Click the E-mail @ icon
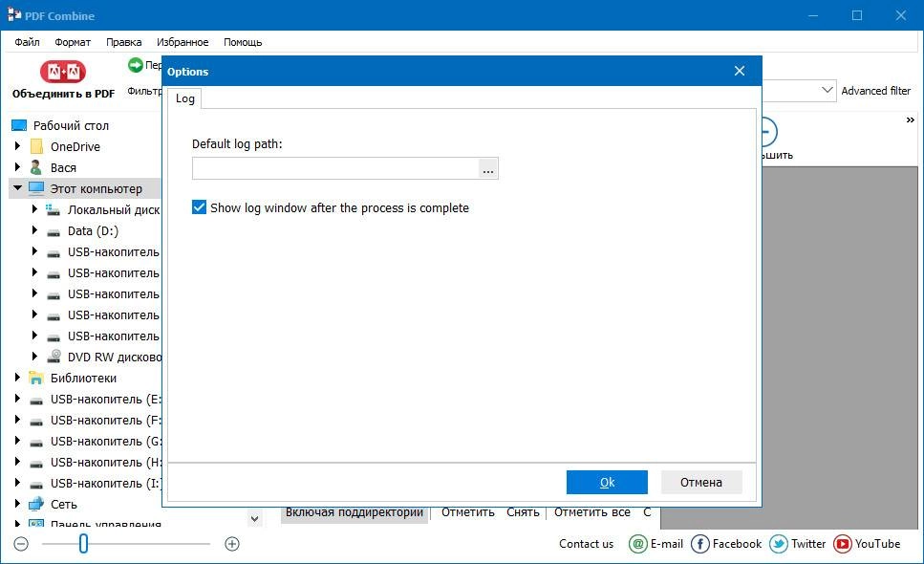The height and width of the screenshot is (564, 924). point(638,543)
